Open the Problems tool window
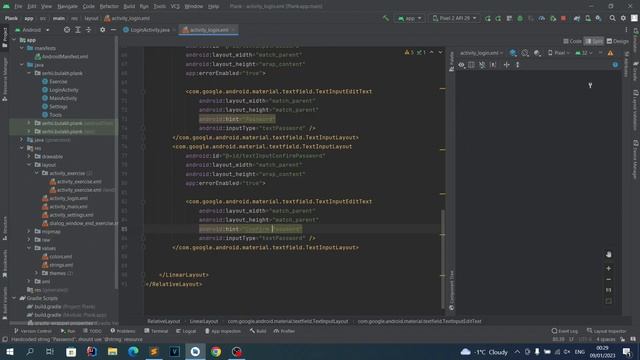The width and height of the screenshot is (640, 360). [123, 331]
